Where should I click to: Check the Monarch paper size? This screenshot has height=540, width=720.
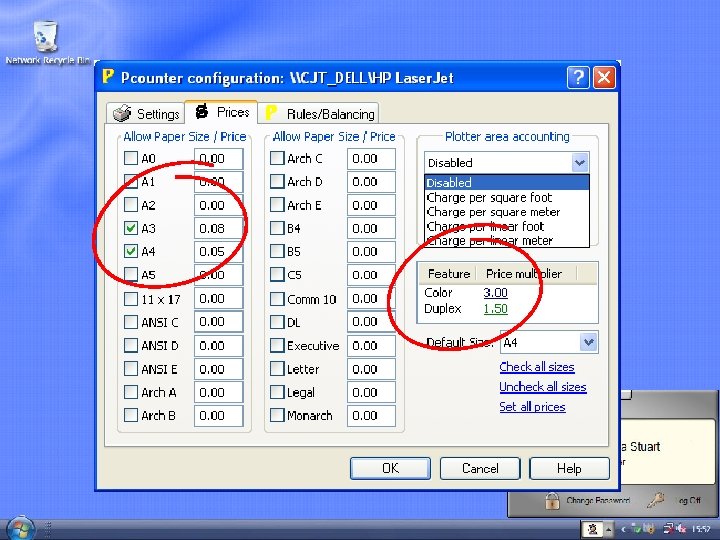click(x=277, y=415)
